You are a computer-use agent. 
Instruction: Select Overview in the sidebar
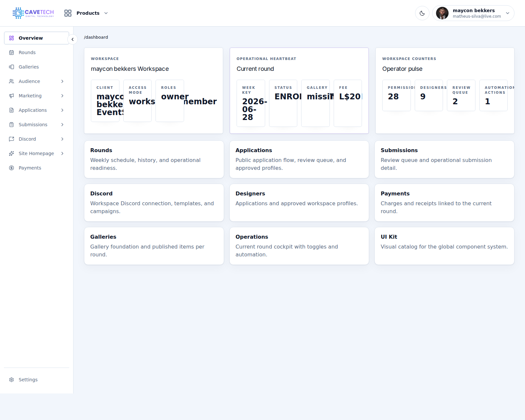pos(36,38)
